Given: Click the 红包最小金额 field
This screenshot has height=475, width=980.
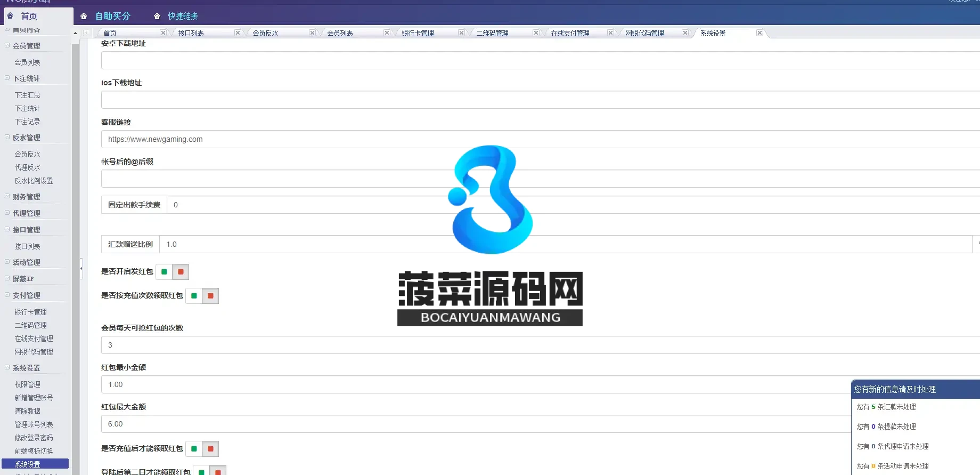Looking at the screenshot, I should [476, 384].
